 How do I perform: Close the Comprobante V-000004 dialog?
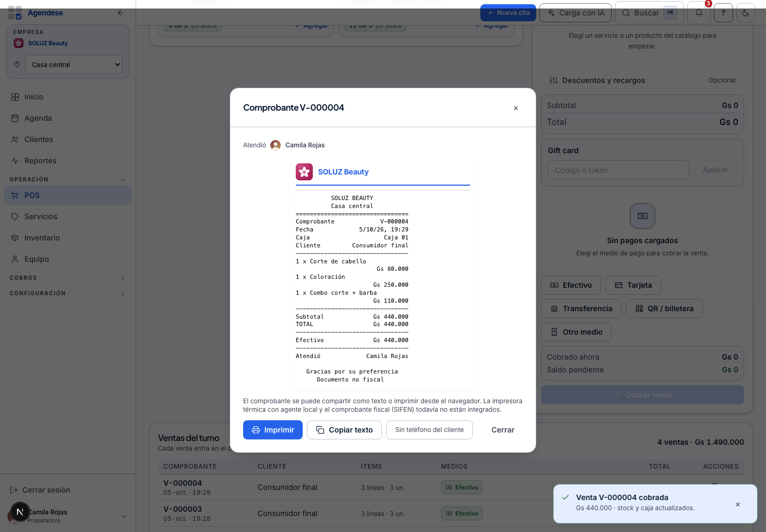click(x=515, y=108)
